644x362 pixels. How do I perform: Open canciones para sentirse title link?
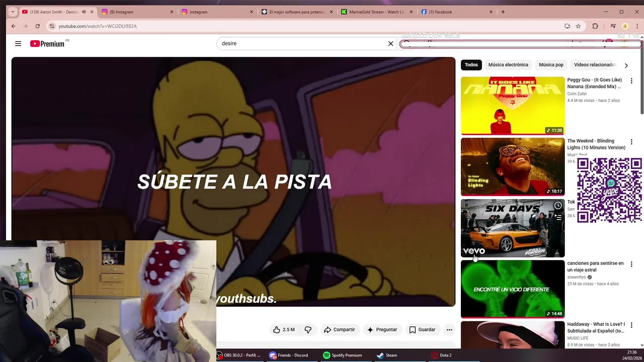595,266
